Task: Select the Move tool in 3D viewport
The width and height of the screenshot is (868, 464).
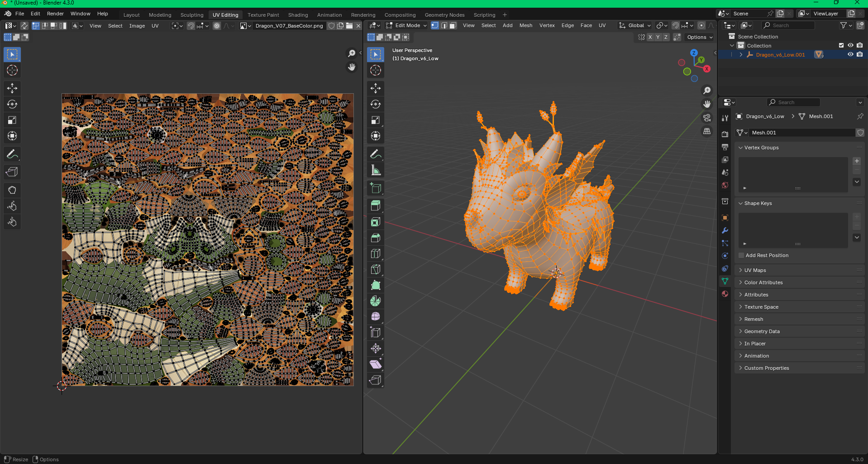Action: [x=376, y=88]
